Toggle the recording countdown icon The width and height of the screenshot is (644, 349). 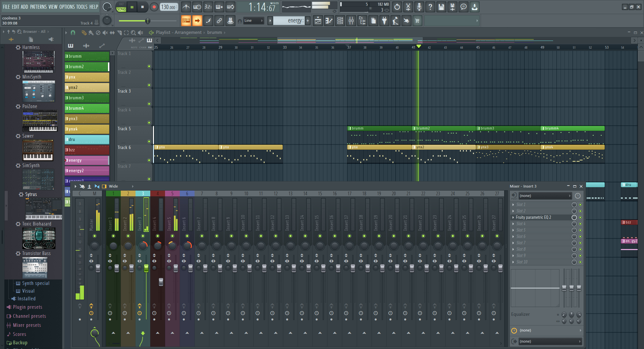(208, 7)
